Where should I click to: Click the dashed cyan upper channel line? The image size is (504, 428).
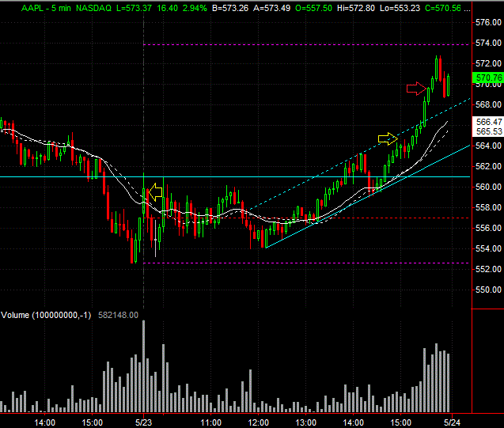coord(358,154)
